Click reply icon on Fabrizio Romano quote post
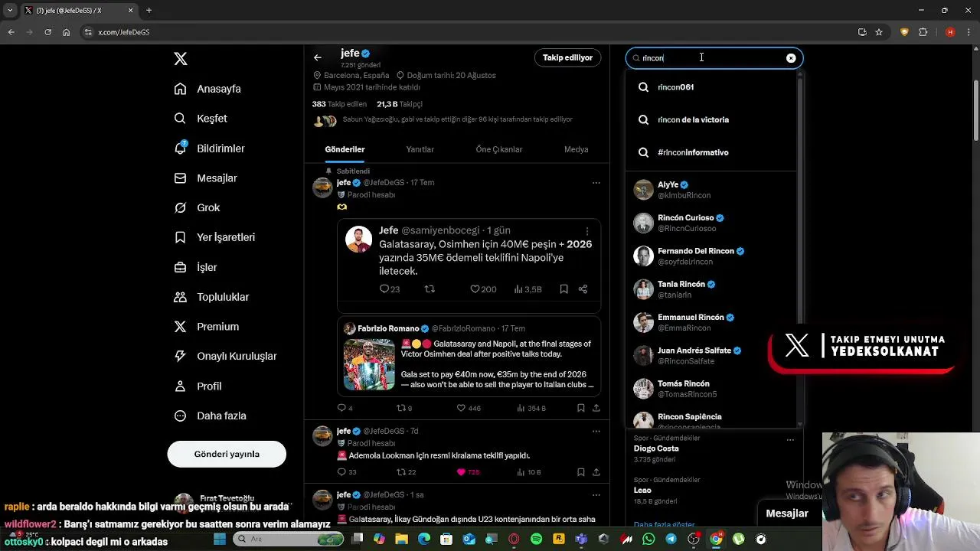Screen dimensions: 980x551 tap(341, 408)
